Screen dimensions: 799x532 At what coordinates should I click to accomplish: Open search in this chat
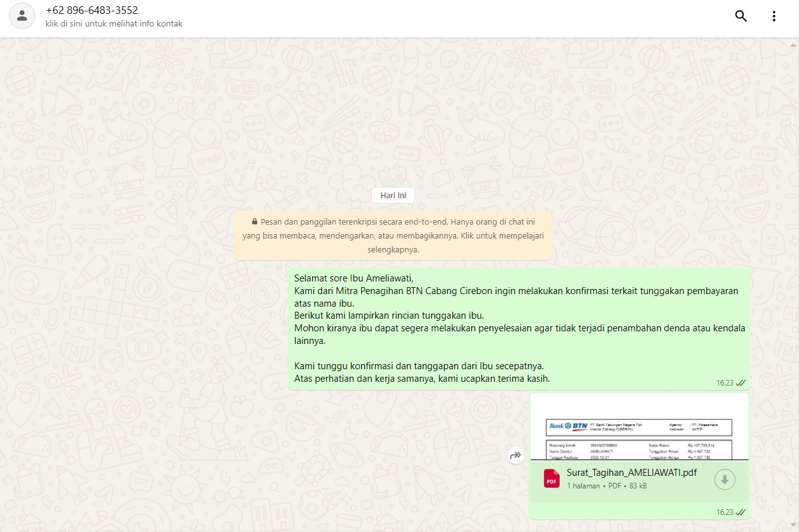[x=741, y=16]
